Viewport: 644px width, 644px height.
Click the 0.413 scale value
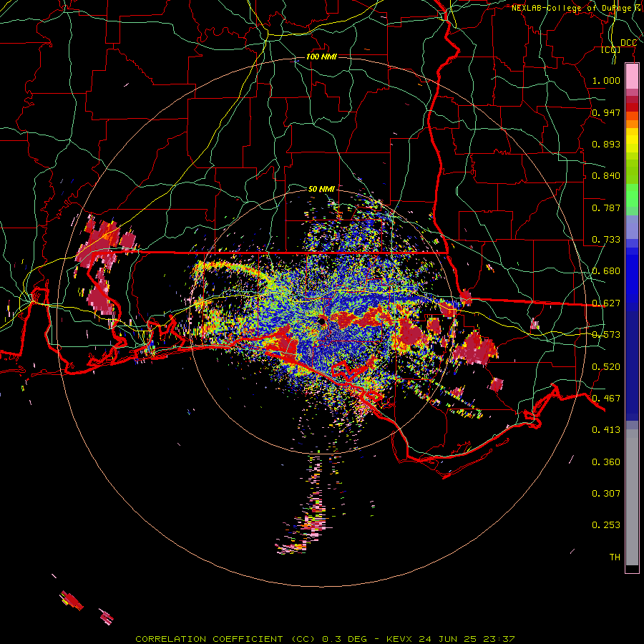coord(606,430)
